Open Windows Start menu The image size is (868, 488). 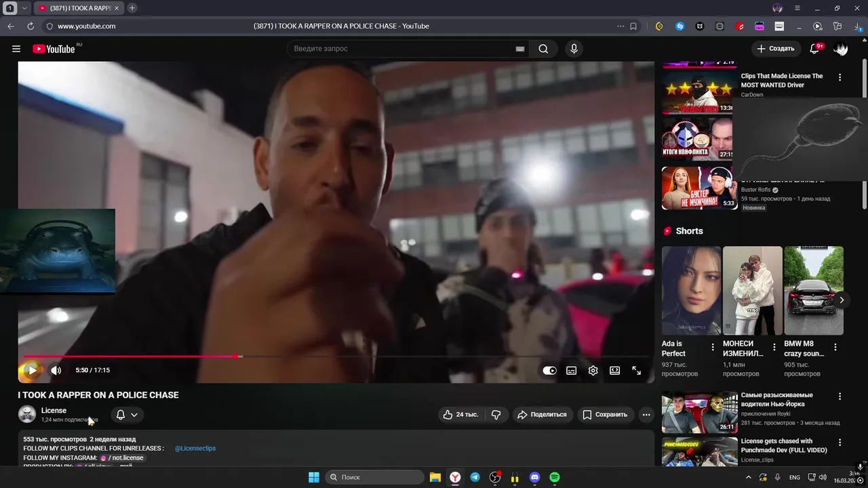click(x=314, y=477)
